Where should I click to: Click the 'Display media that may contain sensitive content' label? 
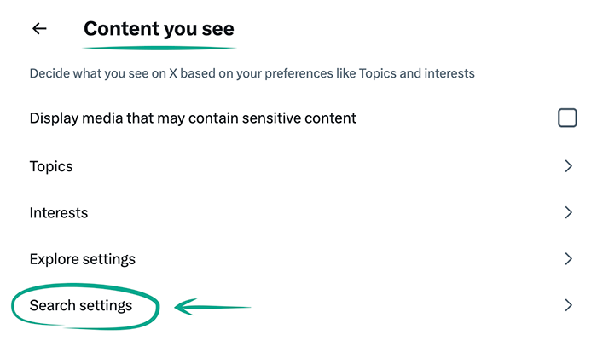coord(193,118)
